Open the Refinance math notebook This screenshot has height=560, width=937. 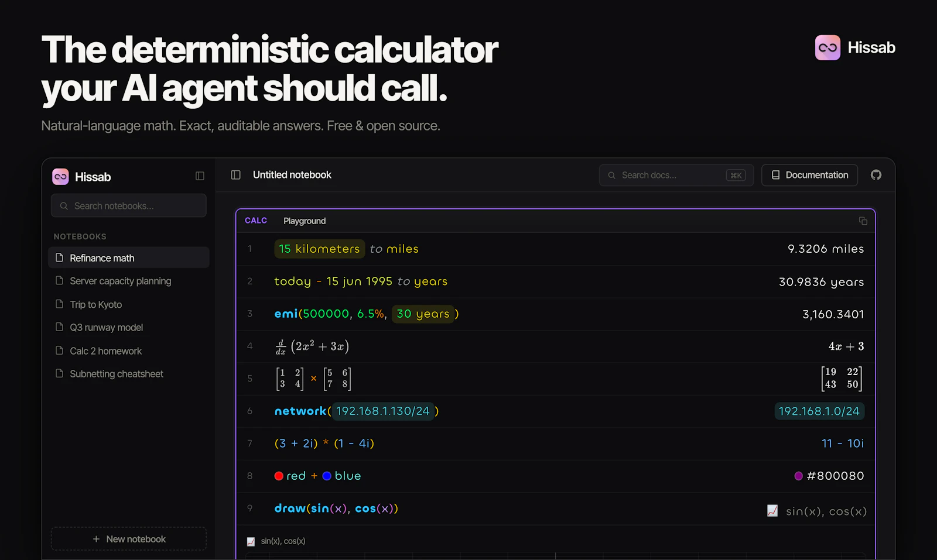click(x=129, y=257)
